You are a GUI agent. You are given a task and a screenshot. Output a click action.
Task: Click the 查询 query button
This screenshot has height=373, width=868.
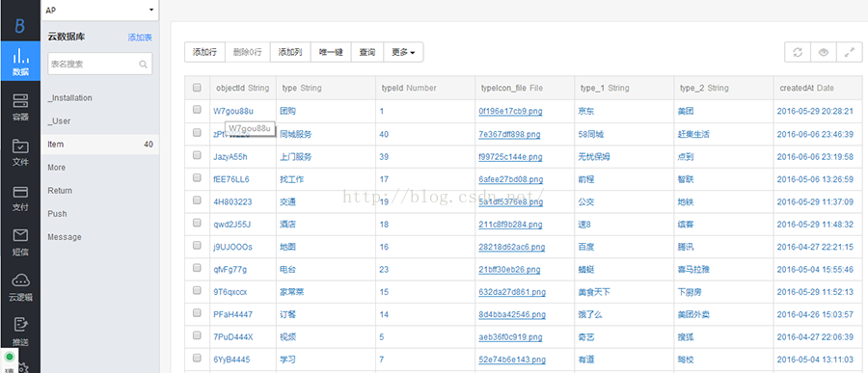367,52
